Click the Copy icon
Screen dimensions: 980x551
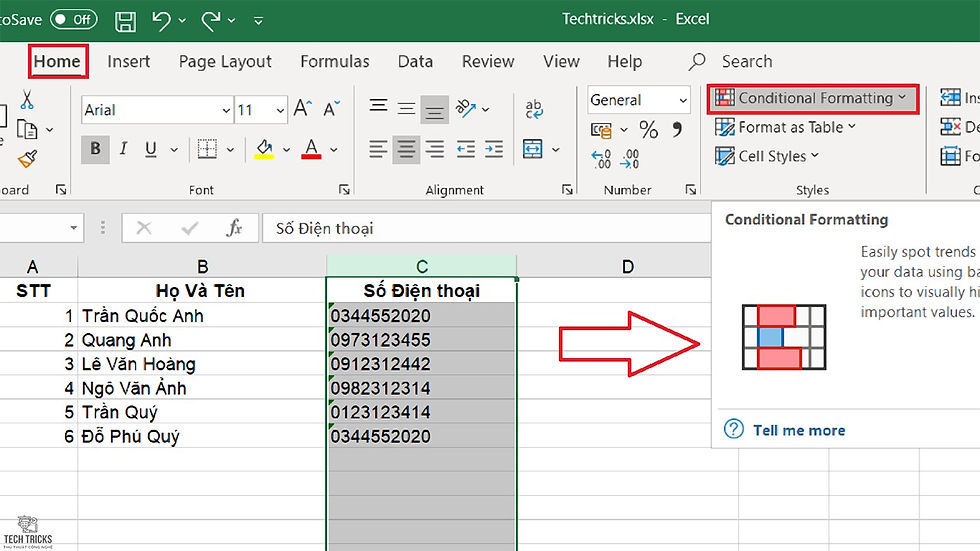(x=27, y=129)
